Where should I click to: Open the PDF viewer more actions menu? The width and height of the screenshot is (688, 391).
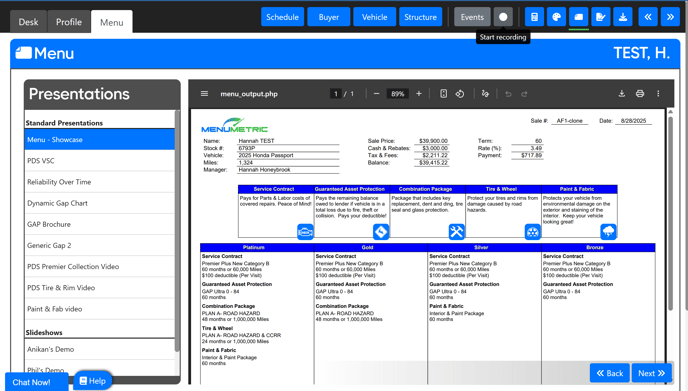(658, 93)
